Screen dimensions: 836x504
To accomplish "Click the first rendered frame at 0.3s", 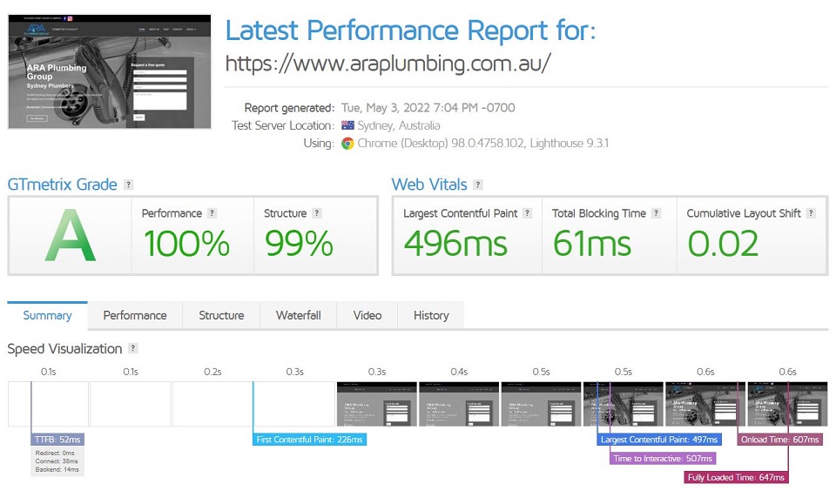I will click(377, 404).
